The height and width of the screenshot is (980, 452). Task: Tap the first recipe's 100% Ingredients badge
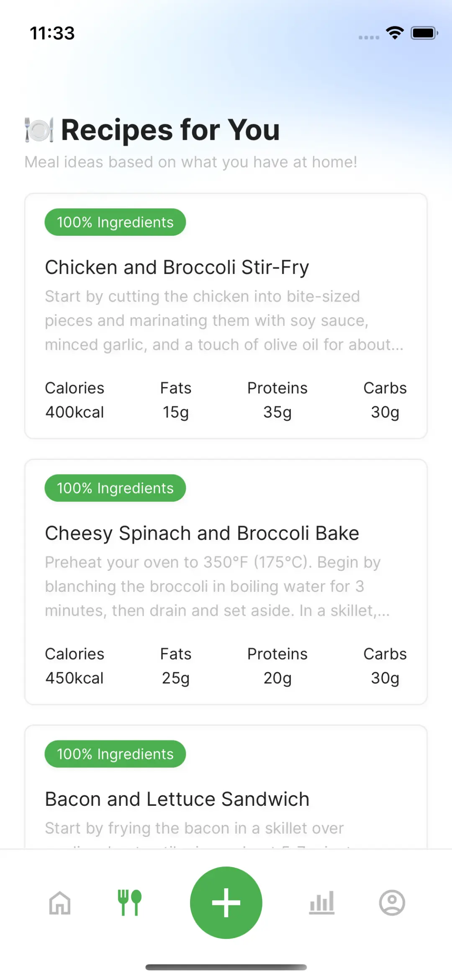[115, 222]
